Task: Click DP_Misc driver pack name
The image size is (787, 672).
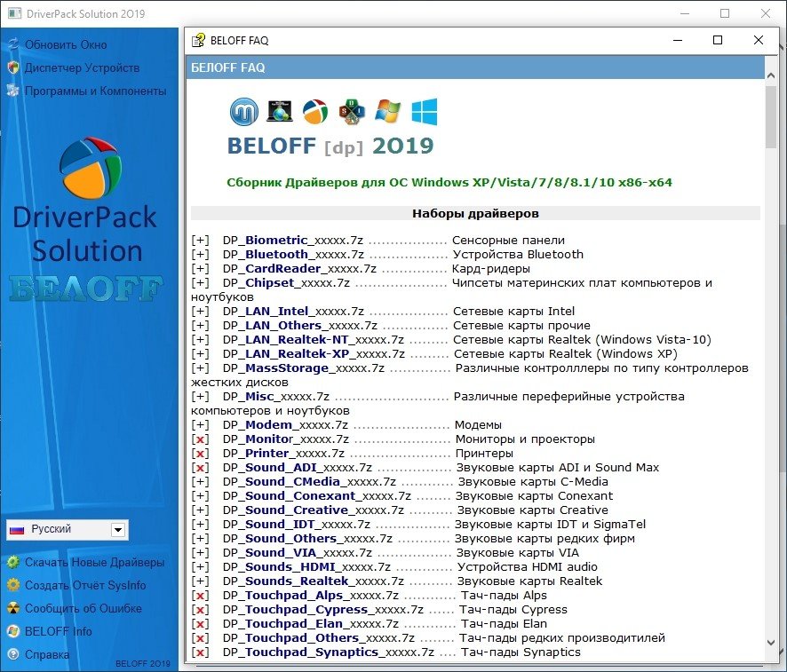Action: 276,397
